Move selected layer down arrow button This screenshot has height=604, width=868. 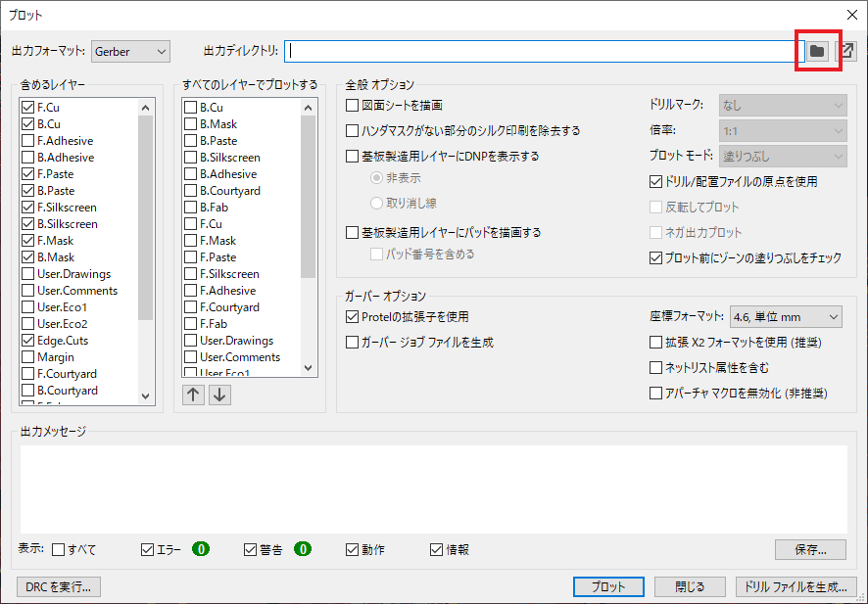pyautogui.click(x=219, y=395)
